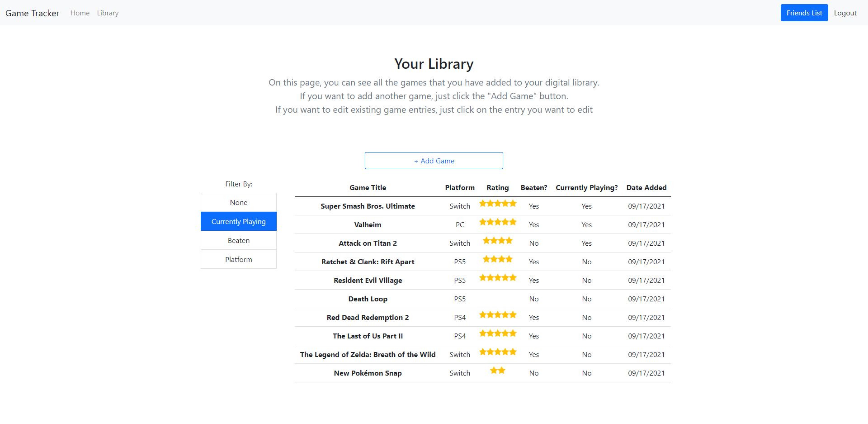Click the two-star rating for New Pokémon Snap
The width and height of the screenshot is (868, 424).
[497, 371]
